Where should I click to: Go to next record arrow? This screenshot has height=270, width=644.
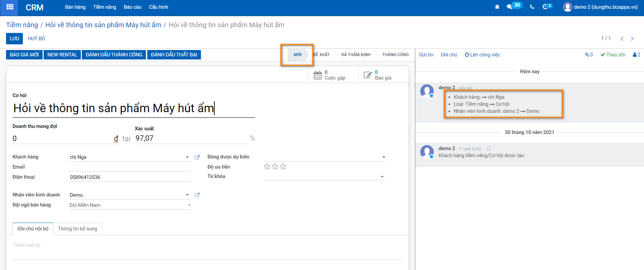point(632,39)
